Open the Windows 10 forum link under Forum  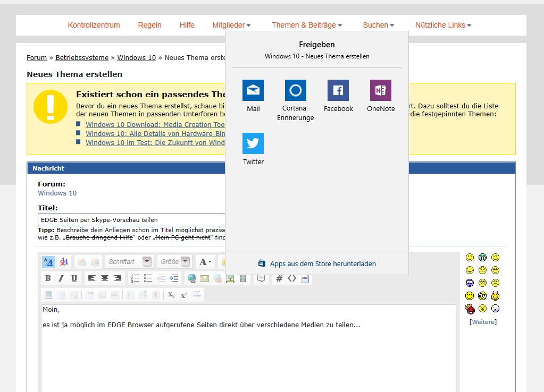click(57, 193)
